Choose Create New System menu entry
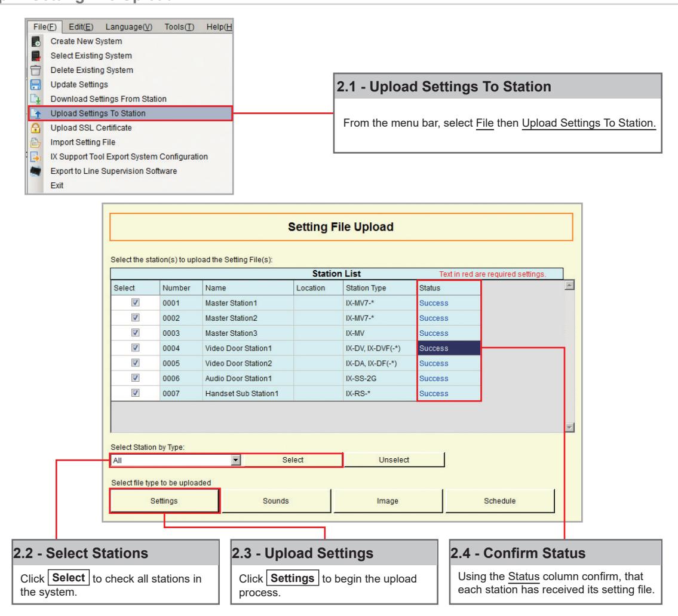This screenshot has height=616, width=678. pyautogui.click(x=86, y=41)
